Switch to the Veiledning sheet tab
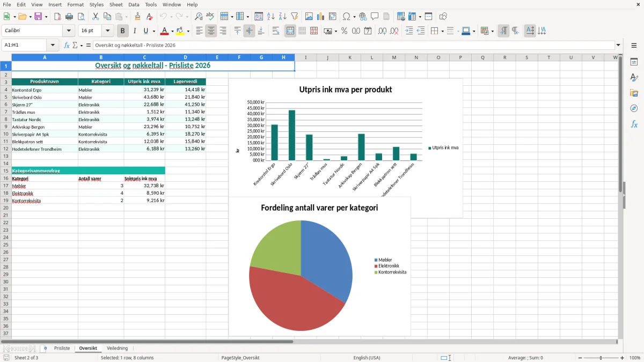The image size is (644, 362). (117, 348)
